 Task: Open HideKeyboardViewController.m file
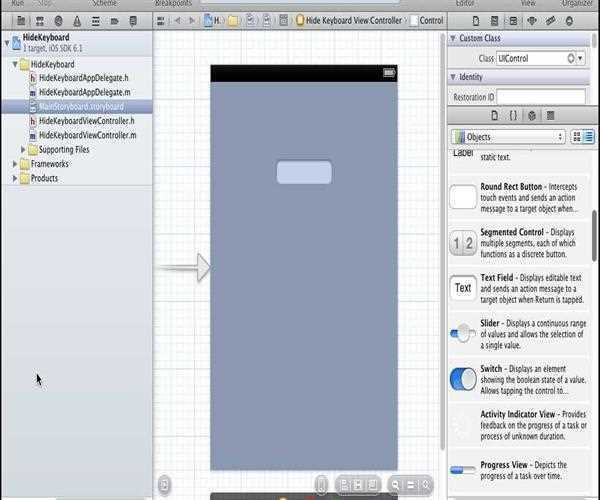pos(87,135)
